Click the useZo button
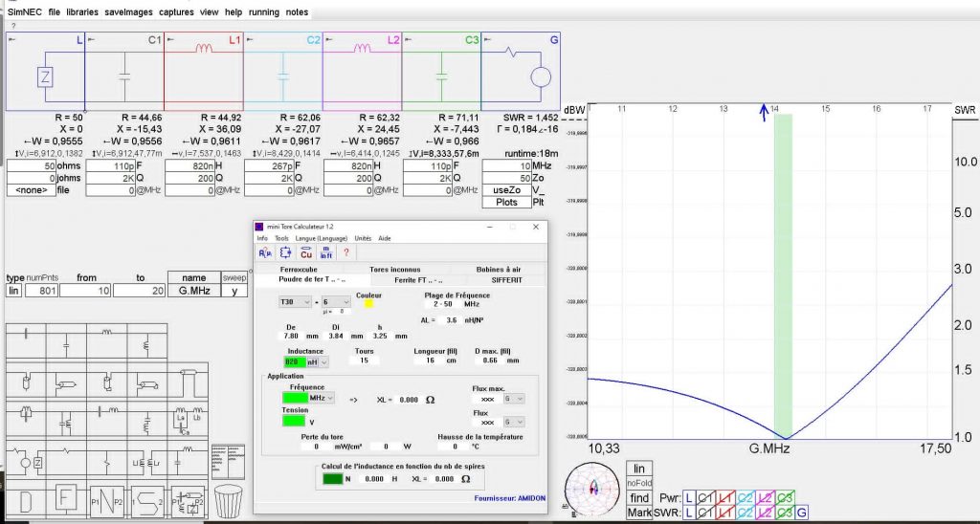The width and height of the screenshot is (980, 524). pos(506,190)
